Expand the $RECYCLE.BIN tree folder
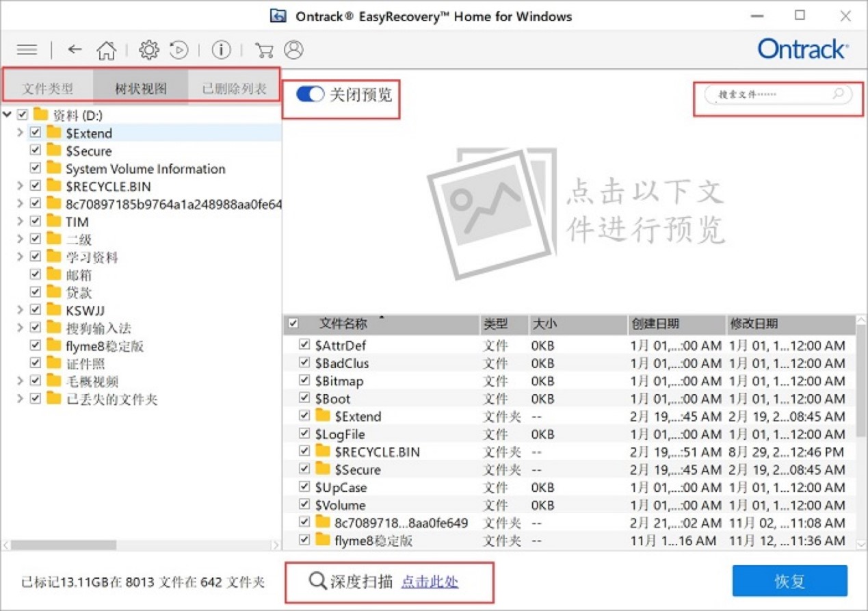Viewport: 868px width, 611px height. click(x=19, y=185)
